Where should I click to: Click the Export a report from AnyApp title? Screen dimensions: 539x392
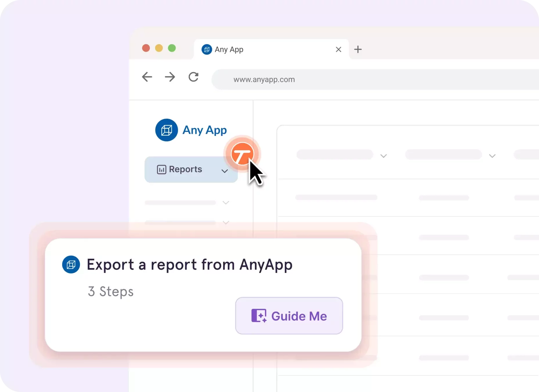pyautogui.click(x=190, y=265)
